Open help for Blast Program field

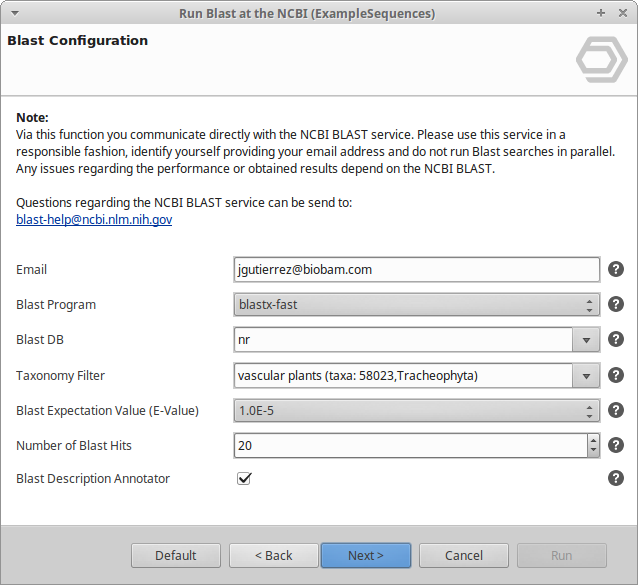pos(616,304)
